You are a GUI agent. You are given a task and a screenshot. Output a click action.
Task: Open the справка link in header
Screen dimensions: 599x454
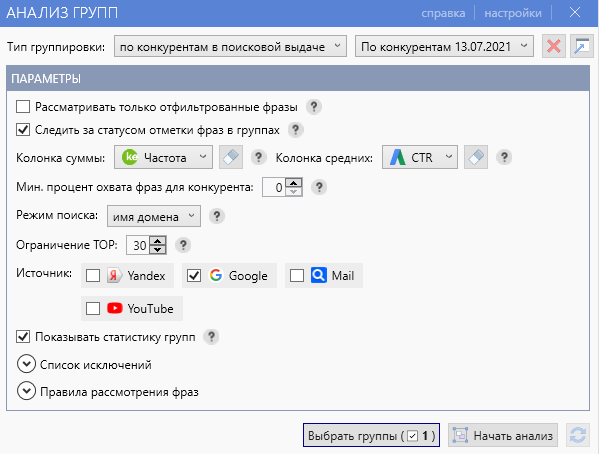[x=443, y=13]
